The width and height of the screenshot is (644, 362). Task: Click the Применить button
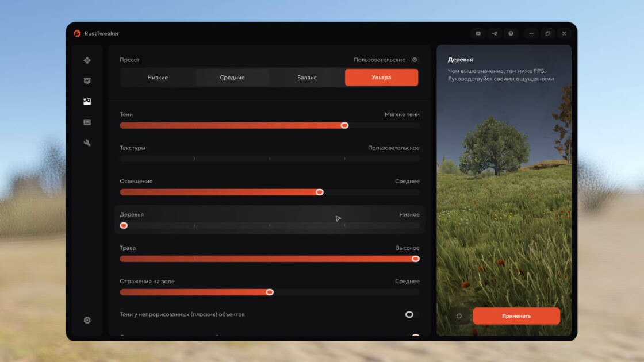pos(516,316)
